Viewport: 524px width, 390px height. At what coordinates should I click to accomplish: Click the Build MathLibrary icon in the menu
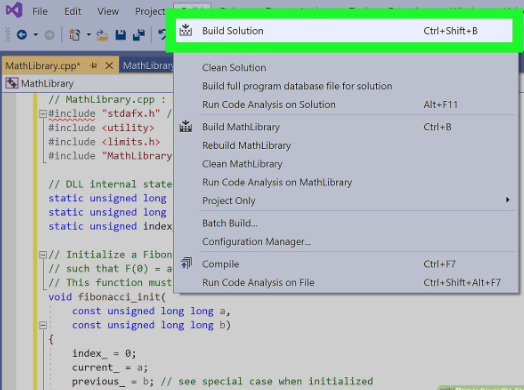pos(185,127)
